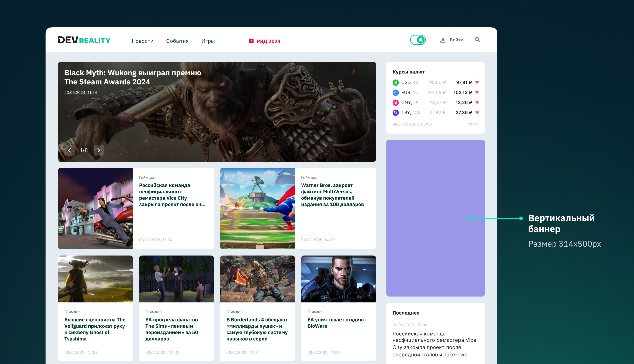Open the EA The Sims article title
634x364 pixels.
pos(171,329)
